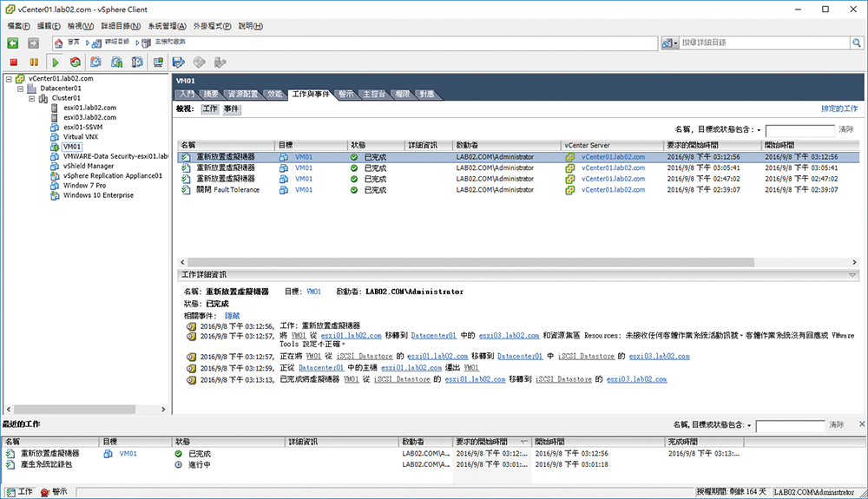Click VM icon beside VM01 in Recent Tasks
This screenshot has width=868, height=499.
[x=108, y=454]
